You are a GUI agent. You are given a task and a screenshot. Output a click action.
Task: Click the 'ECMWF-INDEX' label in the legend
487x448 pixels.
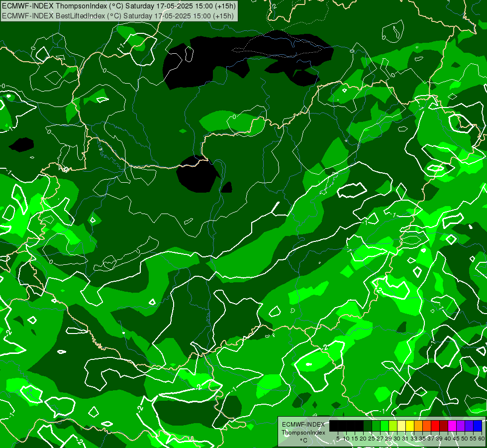click(303, 425)
